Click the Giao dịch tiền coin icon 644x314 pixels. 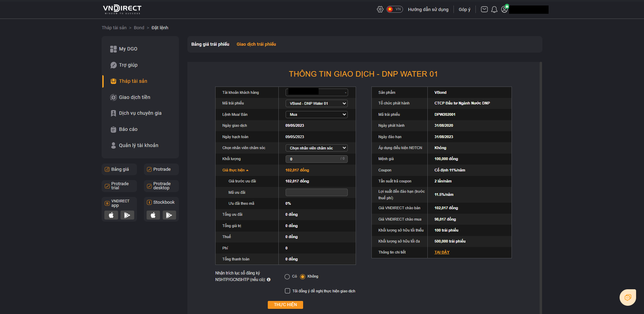tap(113, 98)
